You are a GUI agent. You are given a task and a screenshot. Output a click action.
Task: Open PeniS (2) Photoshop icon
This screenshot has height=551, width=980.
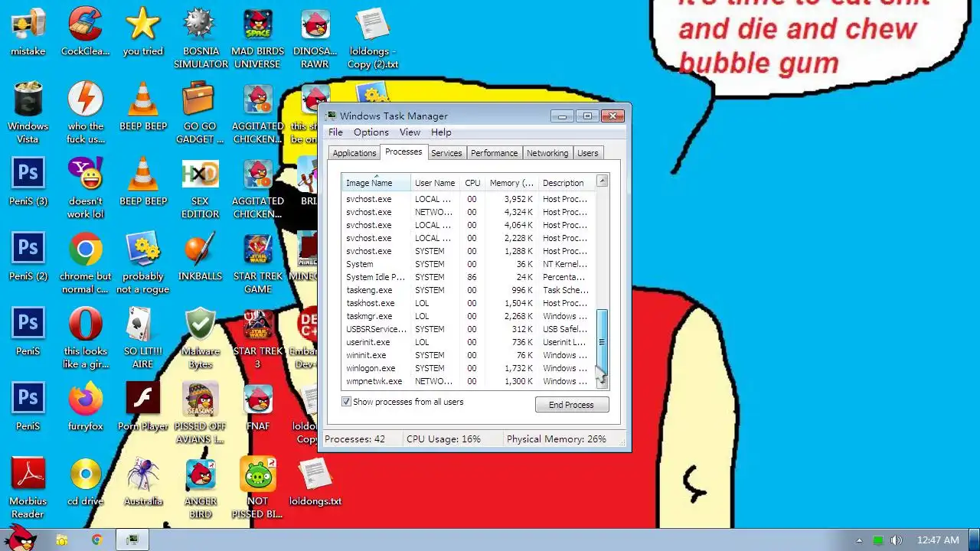coord(28,256)
